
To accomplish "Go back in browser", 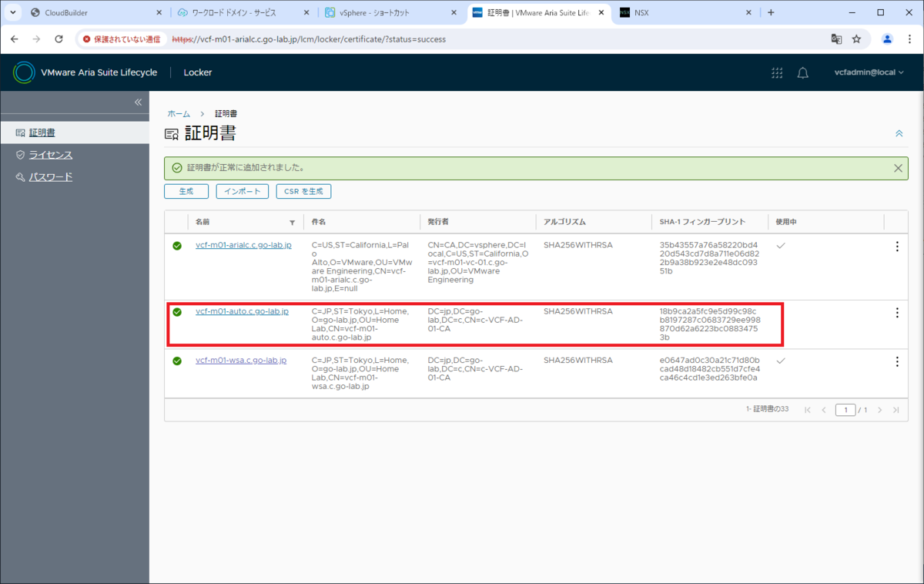I will [15, 39].
